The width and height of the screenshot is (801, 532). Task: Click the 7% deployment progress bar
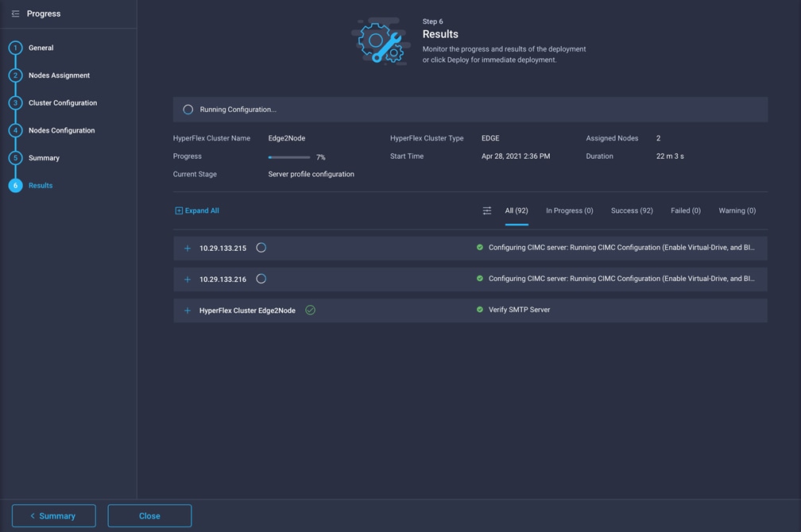click(289, 157)
